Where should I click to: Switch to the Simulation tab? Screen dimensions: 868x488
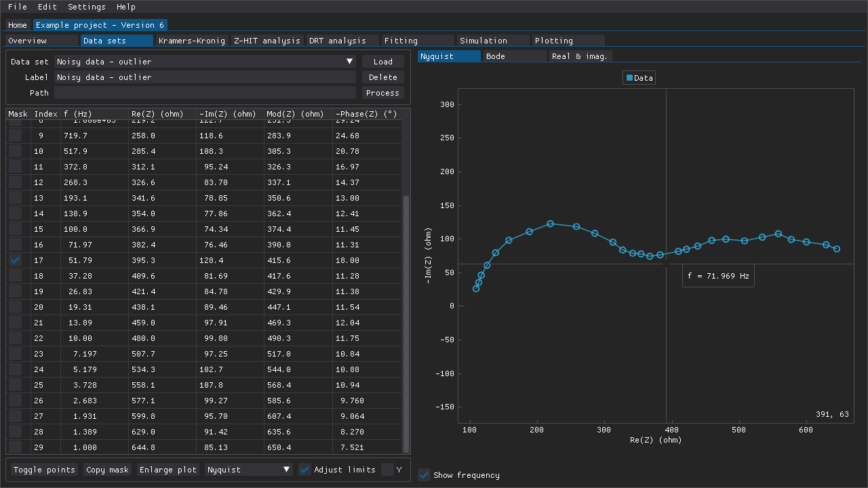[493, 41]
